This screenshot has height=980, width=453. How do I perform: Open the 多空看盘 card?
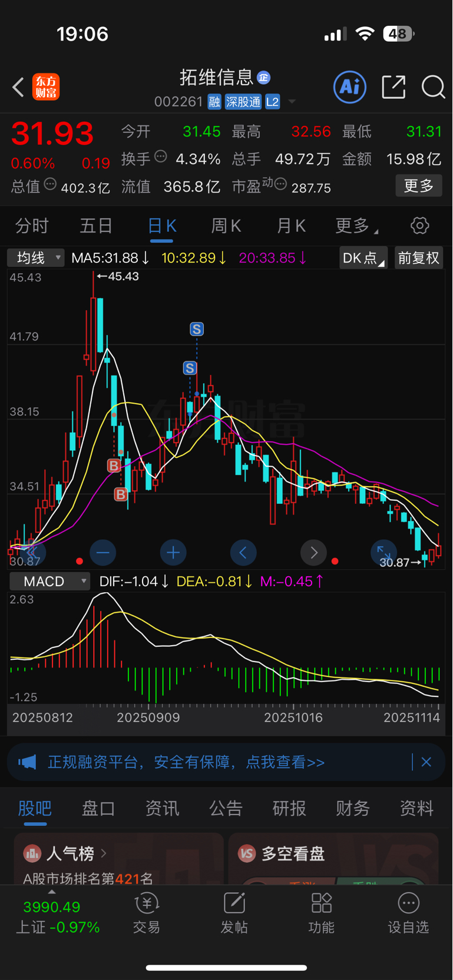(x=333, y=859)
